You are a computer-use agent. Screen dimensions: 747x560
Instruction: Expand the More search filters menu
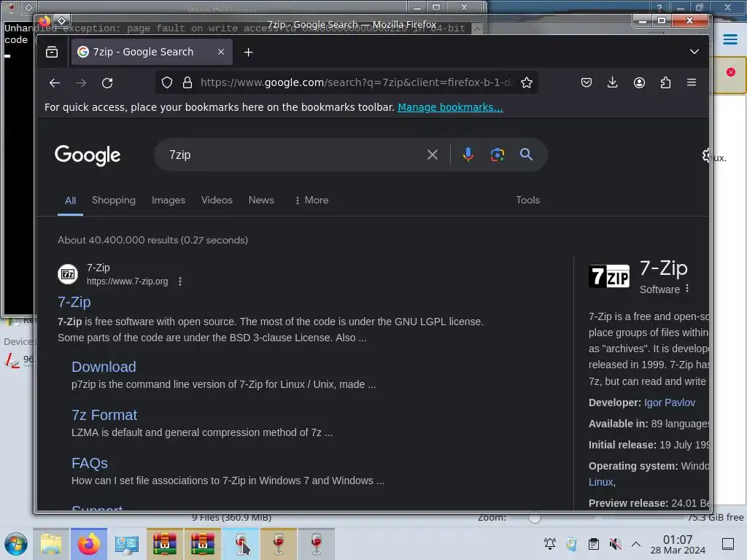coord(311,200)
